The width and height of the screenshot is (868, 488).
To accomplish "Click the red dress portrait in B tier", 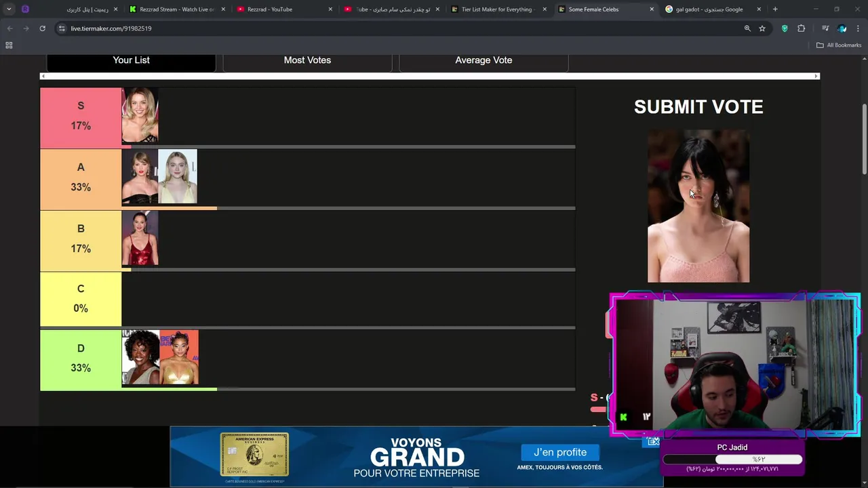I will pyautogui.click(x=140, y=238).
